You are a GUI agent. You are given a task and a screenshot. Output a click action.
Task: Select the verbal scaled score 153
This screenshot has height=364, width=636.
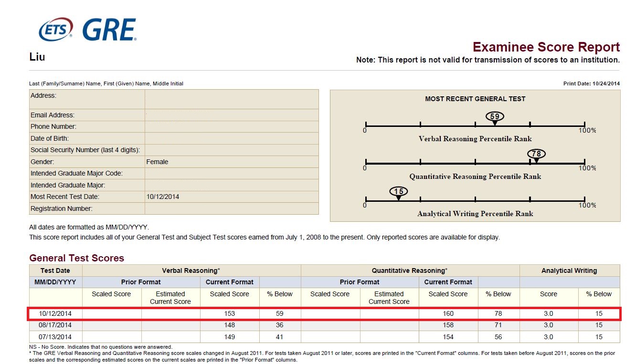click(229, 313)
